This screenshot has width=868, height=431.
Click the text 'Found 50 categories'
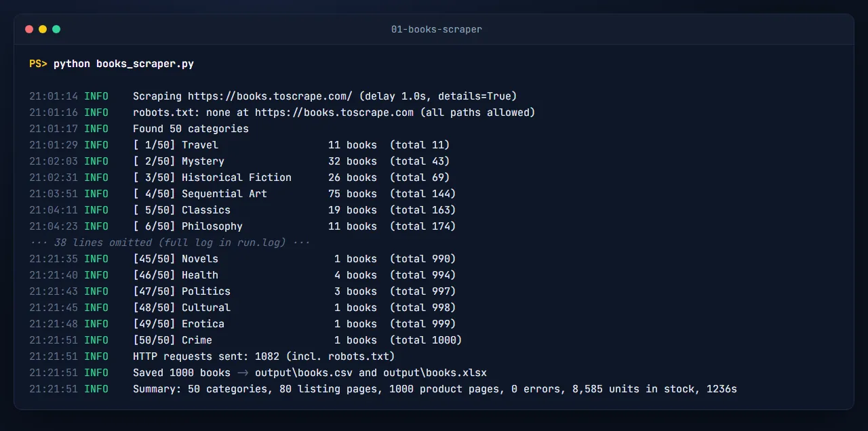[191, 129]
